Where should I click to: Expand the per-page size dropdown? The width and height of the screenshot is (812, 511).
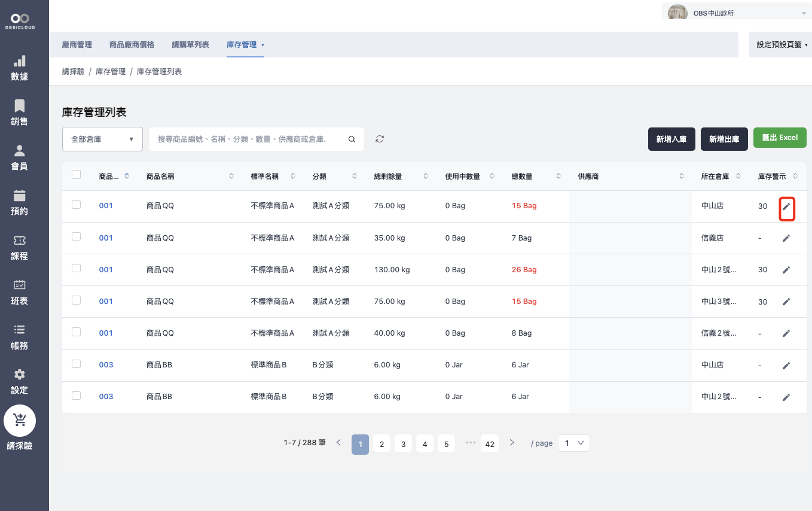(573, 443)
